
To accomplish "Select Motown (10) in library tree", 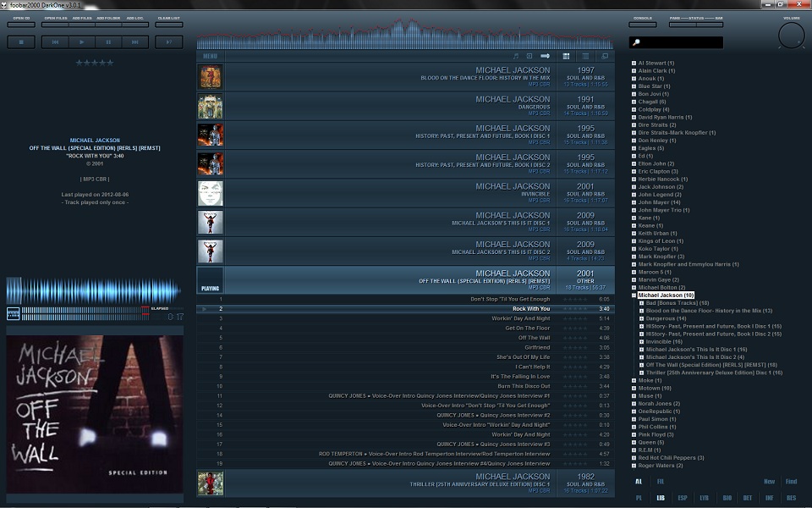I will pyautogui.click(x=655, y=389).
